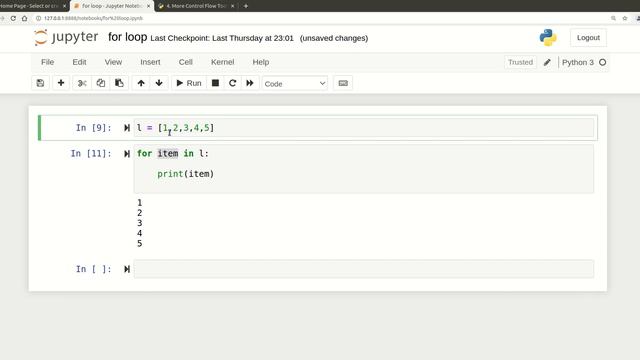Run cell In [11] using its run icon
This screenshot has width=640, height=360.
point(127,153)
